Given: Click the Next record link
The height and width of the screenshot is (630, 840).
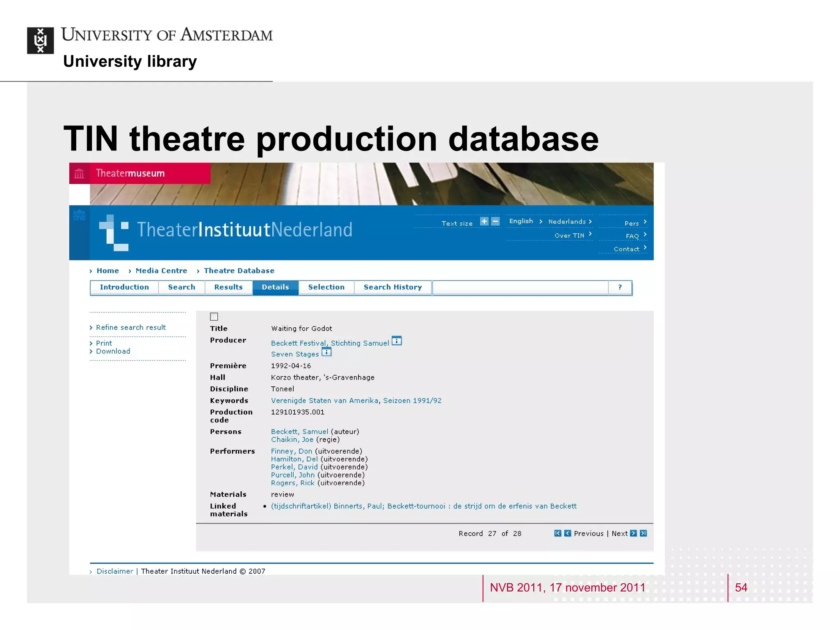Looking at the screenshot, I should click(620, 534).
